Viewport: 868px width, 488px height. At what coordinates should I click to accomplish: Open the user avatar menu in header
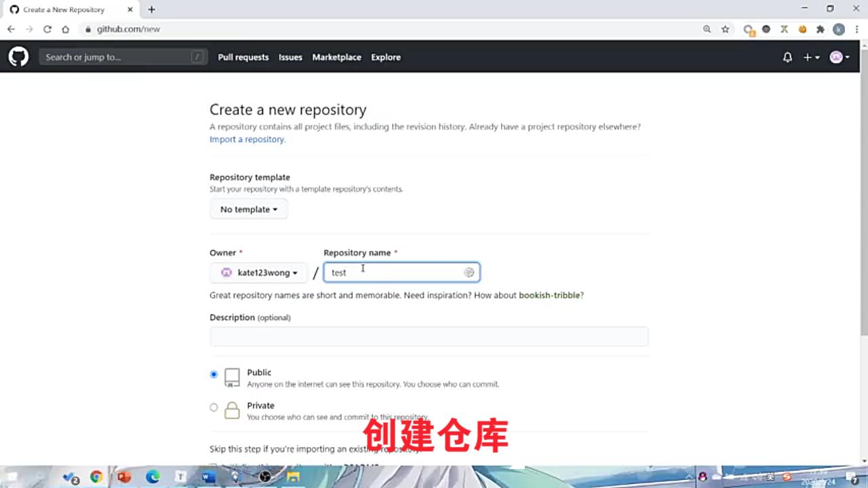(840, 58)
